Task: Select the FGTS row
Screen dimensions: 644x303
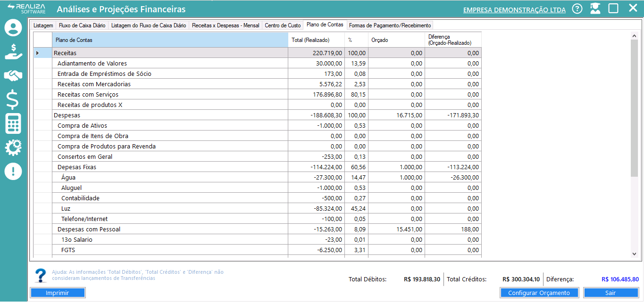Action: 258,250
